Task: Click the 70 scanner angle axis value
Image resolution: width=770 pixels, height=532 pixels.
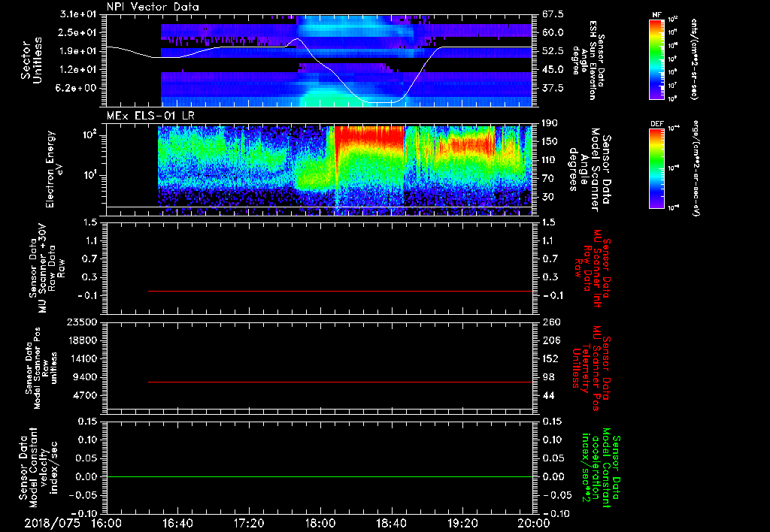Action: 547,178
